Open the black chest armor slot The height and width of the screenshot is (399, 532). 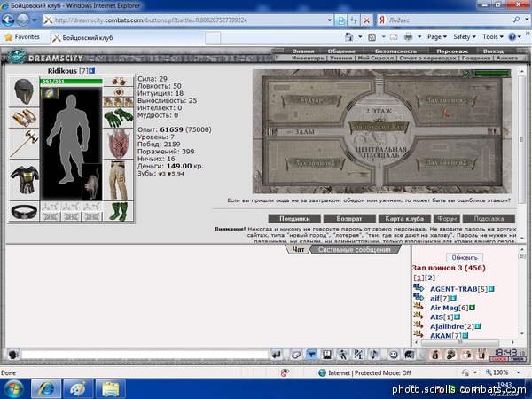[24, 179]
